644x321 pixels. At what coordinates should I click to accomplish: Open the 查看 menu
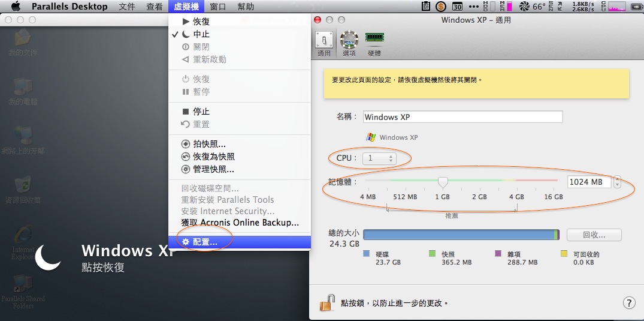point(155,6)
